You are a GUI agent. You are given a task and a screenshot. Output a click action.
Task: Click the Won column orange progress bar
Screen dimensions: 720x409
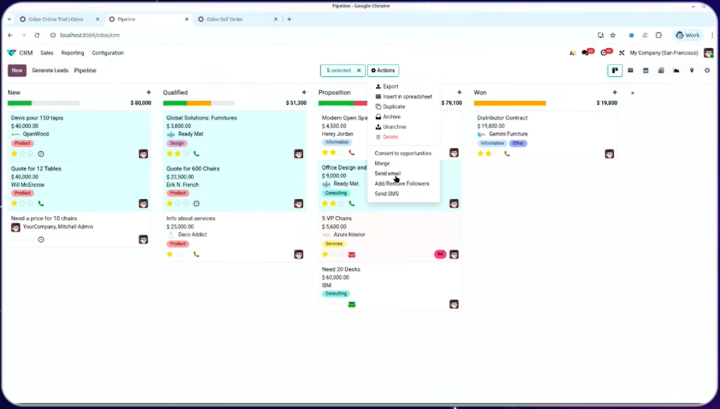[510, 103]
